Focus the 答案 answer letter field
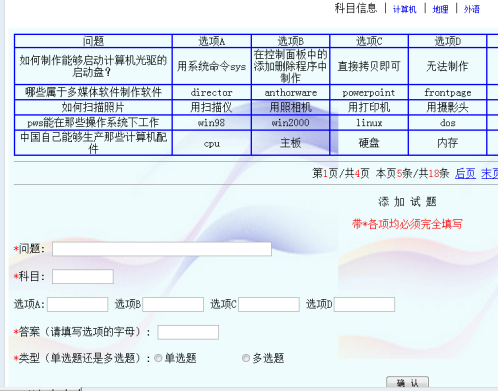499x391 pixels. pos(188,332)
